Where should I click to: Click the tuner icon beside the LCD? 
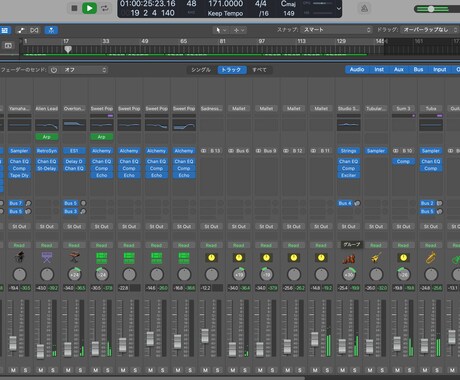(364, 8)
